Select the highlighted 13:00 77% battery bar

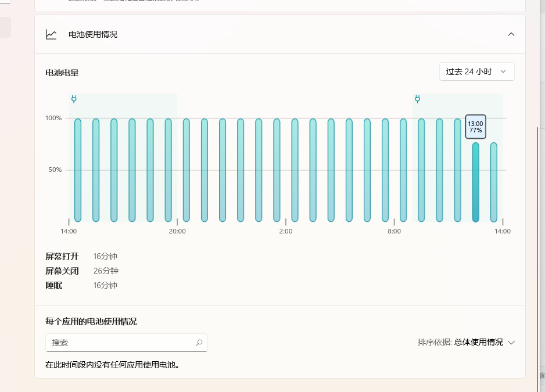point(475,182)
